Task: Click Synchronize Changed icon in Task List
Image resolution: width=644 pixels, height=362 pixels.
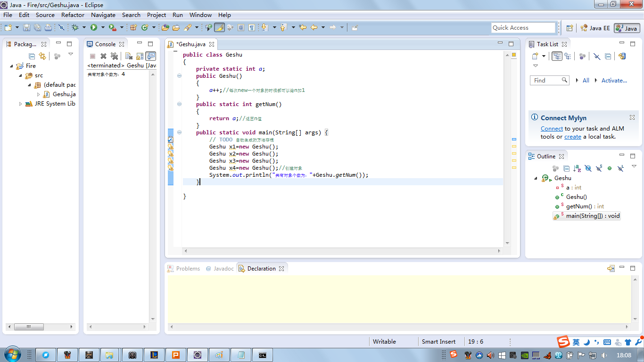Action: point(622,56)
